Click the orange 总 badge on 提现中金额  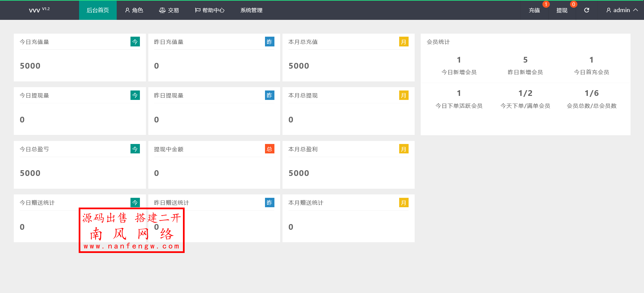pos(269,149)
